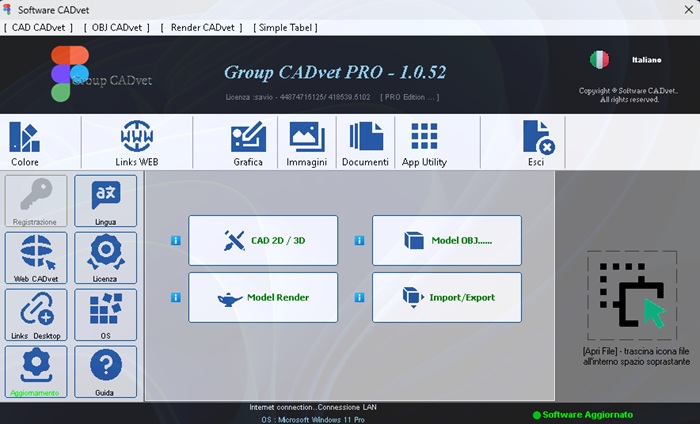Click the Italiano language label
The width and height of the screenshot is (700, 424).
(646, 60)
